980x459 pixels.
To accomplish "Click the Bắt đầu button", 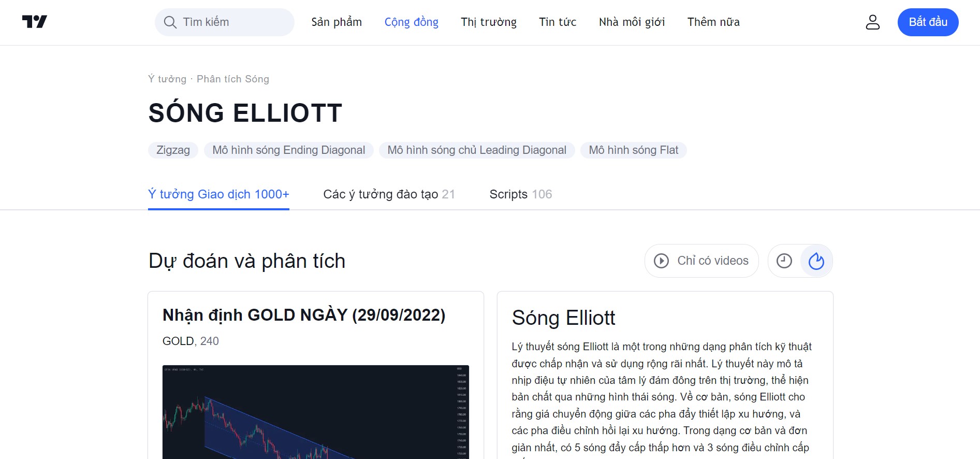I will (x=928, y=22).
